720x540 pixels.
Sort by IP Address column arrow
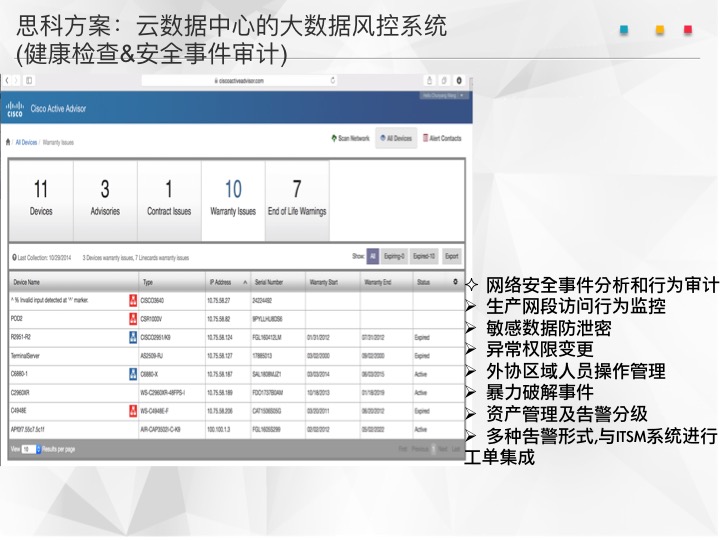pyautogui.click(x=245, y=282)
